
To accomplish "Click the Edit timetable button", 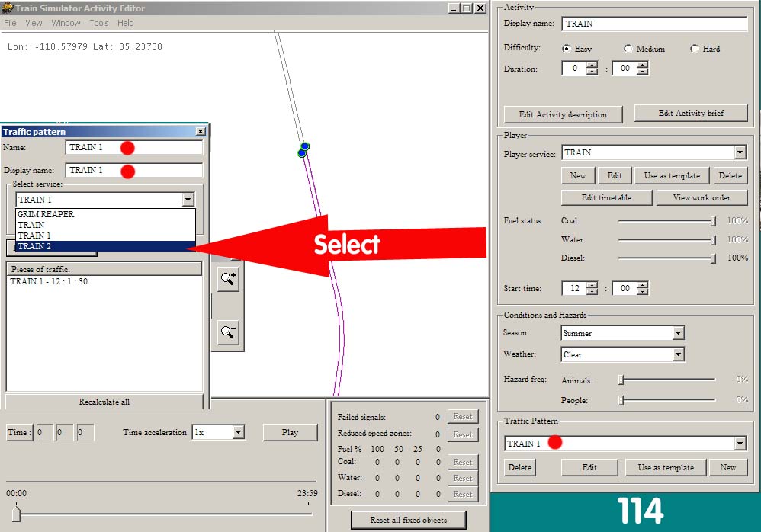I will (x=607, y=197).
